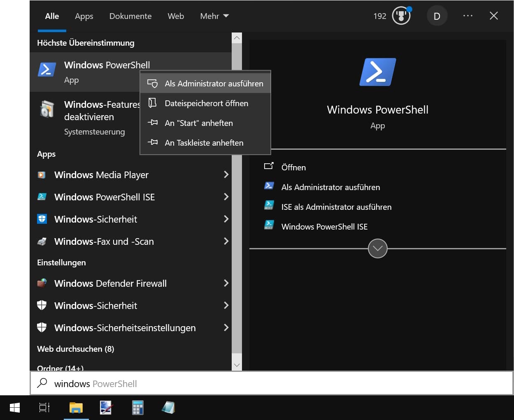Expand more actions with the round chevron button
This screenshot has height=420, width=514.
click(x=378, y=248)
